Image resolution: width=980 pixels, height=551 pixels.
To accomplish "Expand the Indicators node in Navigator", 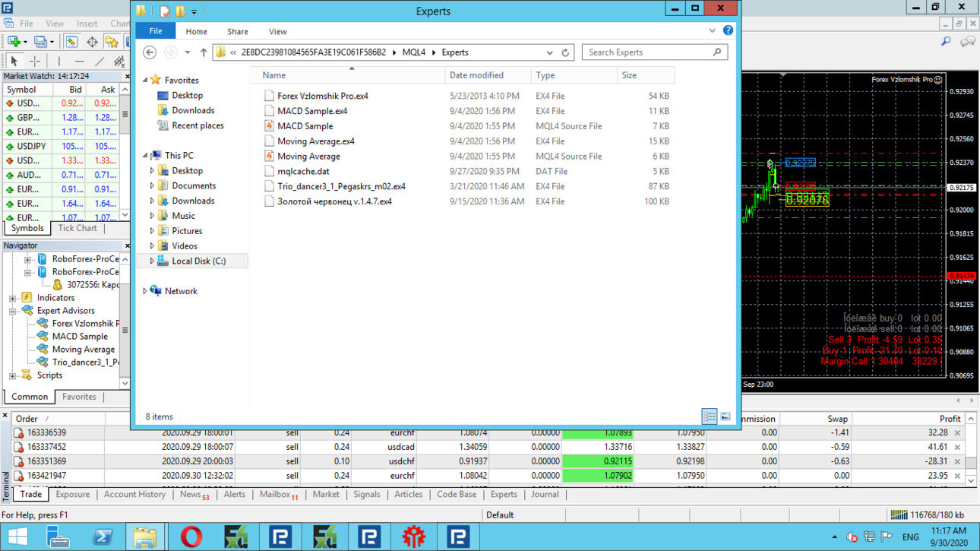I will pos(13,298).
